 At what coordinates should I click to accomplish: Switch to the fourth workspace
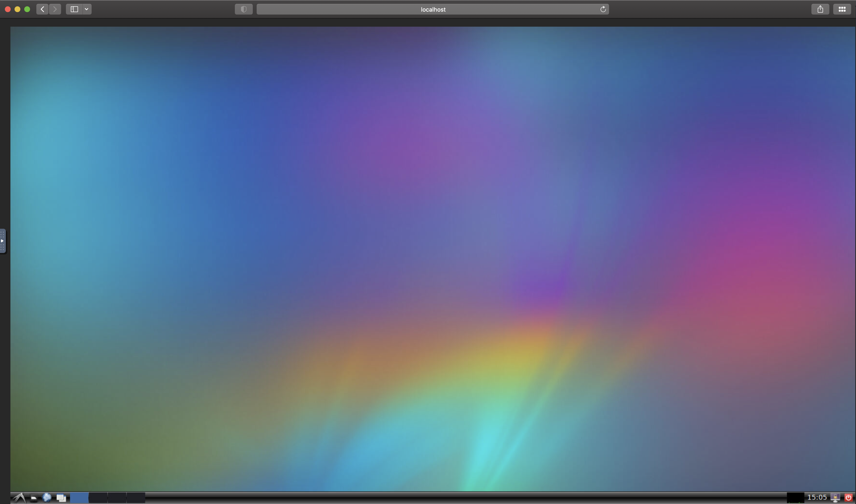coord(136,498)
